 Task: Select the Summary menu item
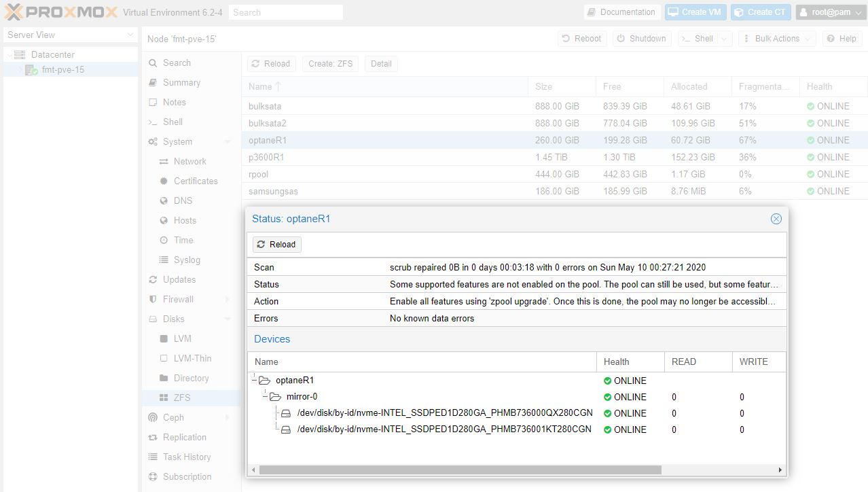[x=181, y=82]
